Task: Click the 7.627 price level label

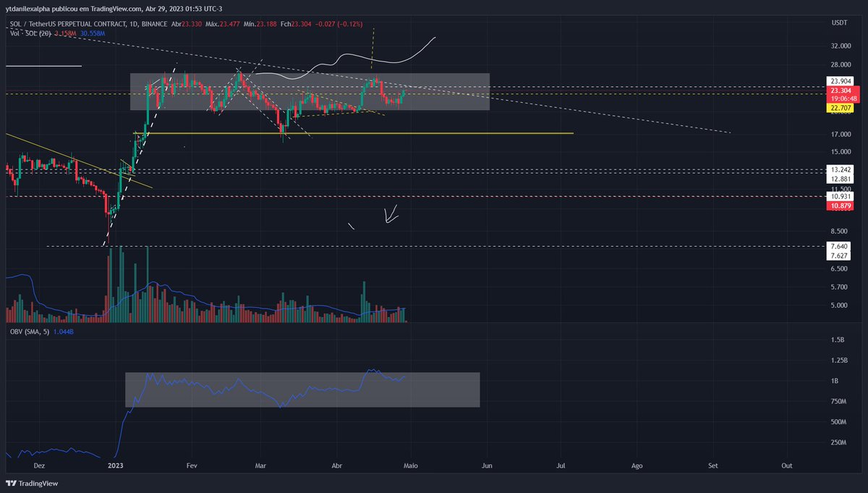Action: tap(839, 256)
